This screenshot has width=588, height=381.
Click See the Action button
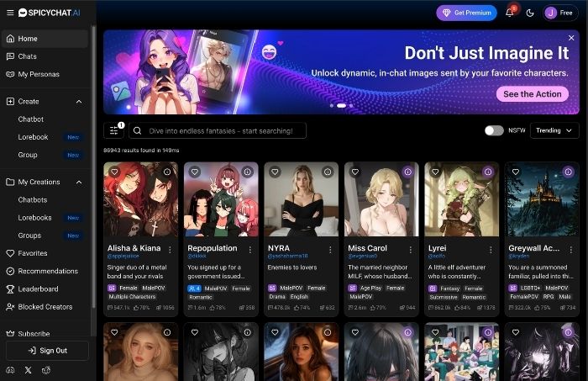point(532,94)
